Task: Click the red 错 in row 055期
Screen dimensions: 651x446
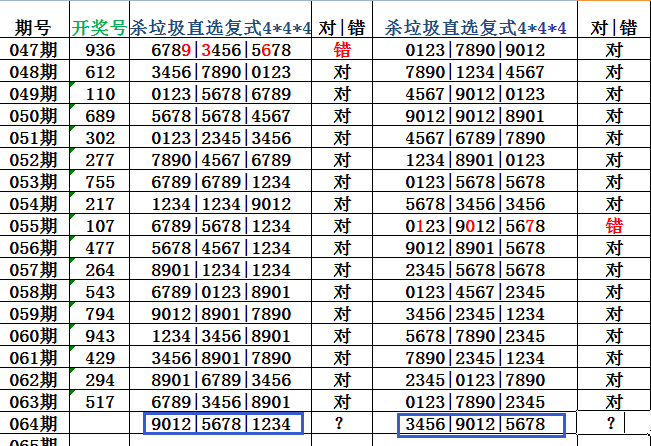Action: pyautogui.click(x=614, y=226)
